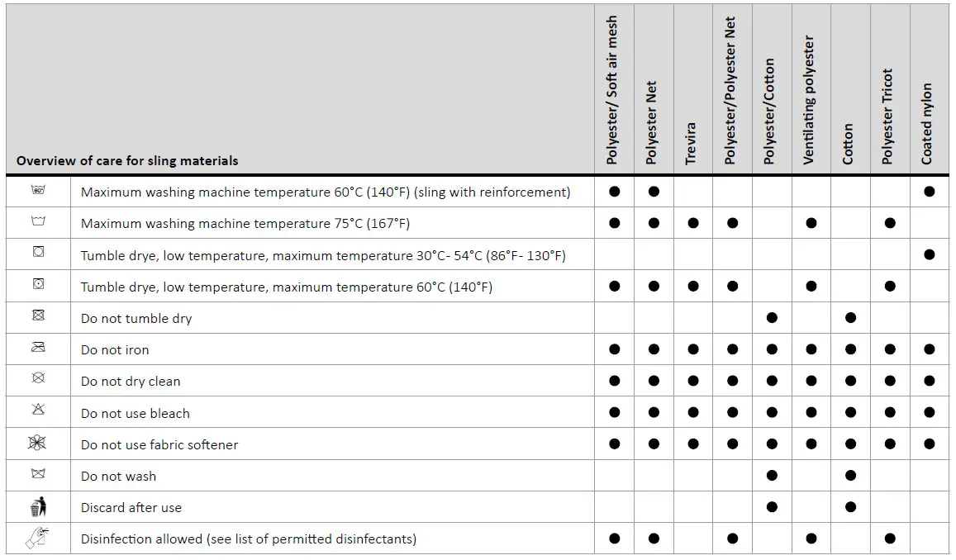Select the Polyester/Soft air mesh column header
The width and height of the screenshot is (956, 560).
click(x=613, y=91)
